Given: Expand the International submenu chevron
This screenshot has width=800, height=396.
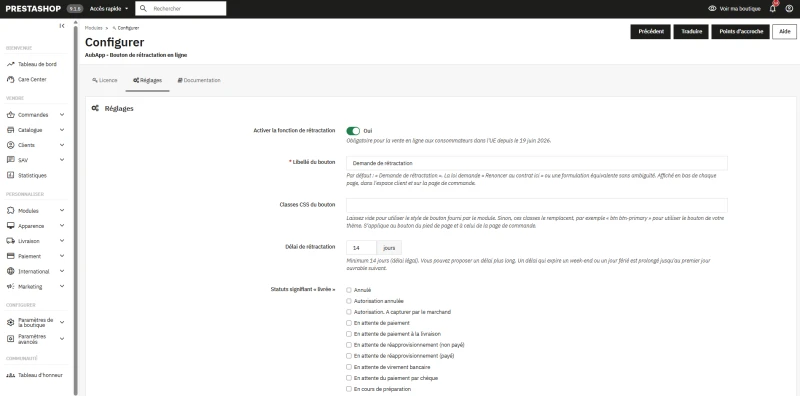Looking at the screenshot, I should 62,271.
